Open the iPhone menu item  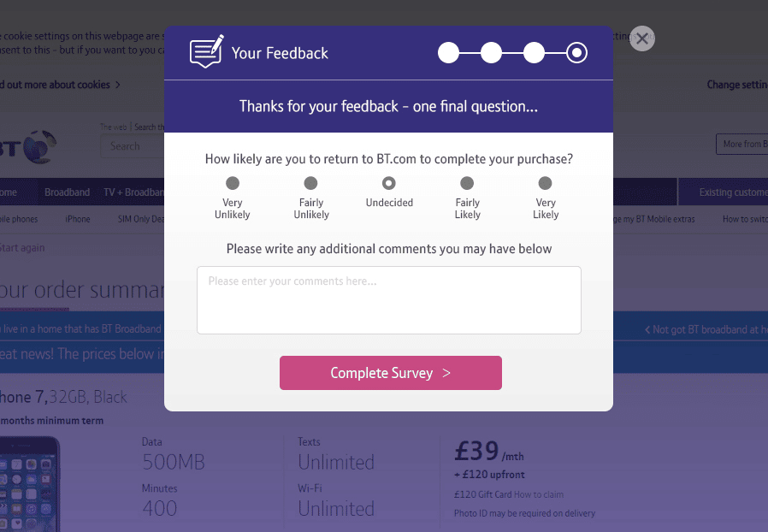coord(77,219)
